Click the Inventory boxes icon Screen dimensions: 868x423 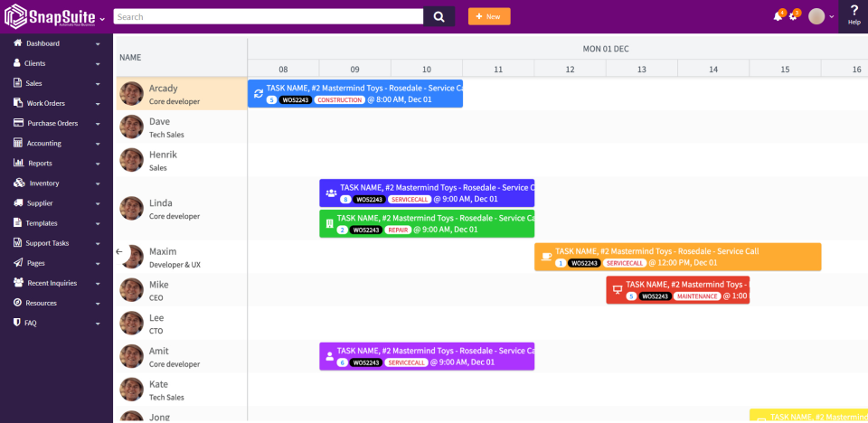tap(19, 183)
